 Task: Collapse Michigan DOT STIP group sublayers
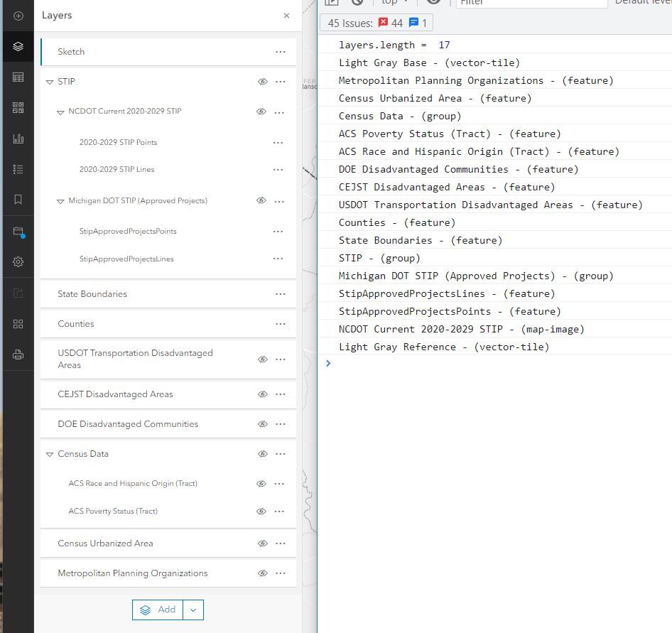point(60,201)
